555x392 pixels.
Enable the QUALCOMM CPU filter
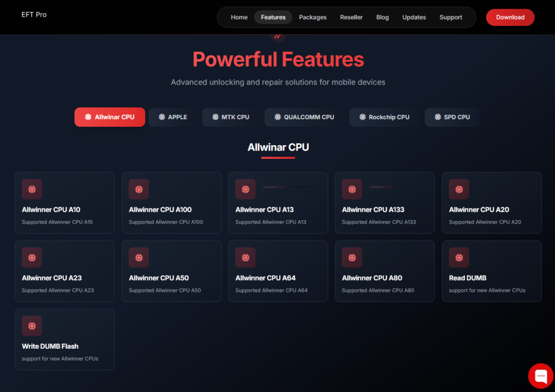click(x=302, y=117)
